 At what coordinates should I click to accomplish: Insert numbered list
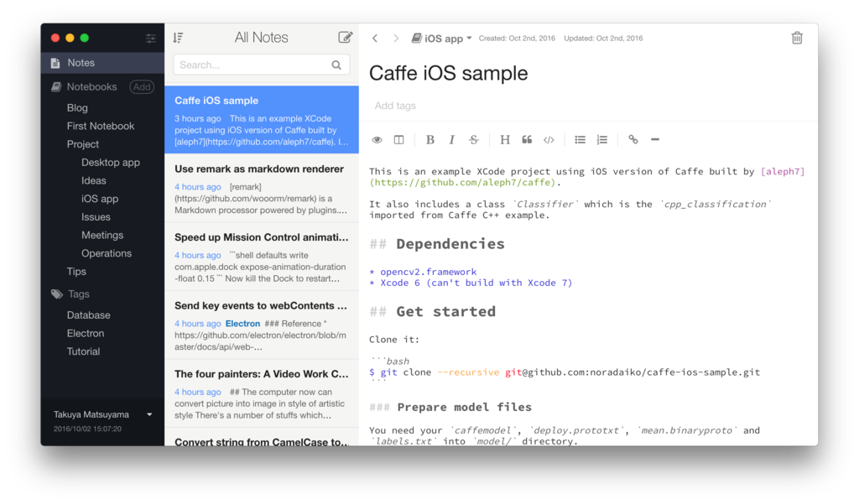point(602,140)
